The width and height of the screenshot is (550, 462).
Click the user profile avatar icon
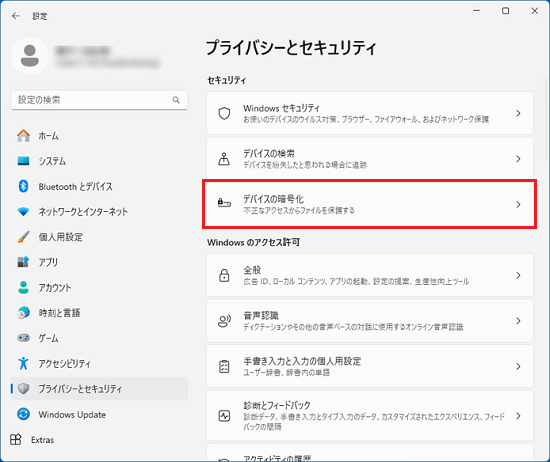[30, 55]
